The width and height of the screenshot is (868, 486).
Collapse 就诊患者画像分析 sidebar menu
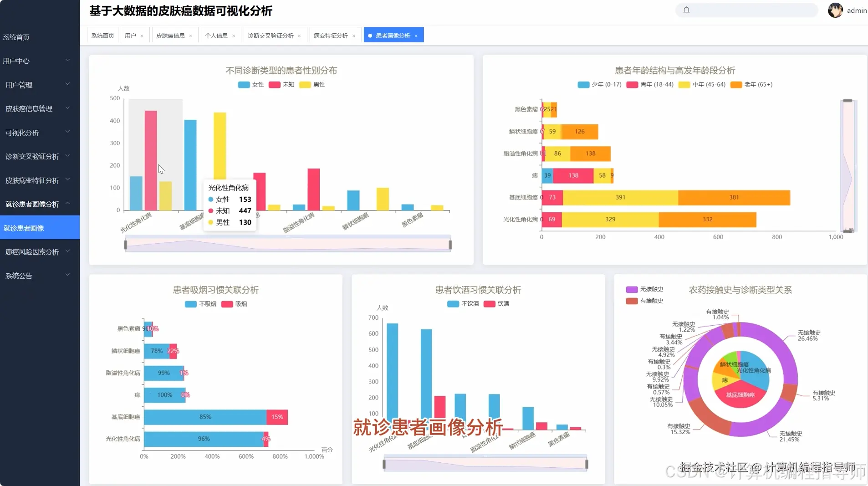pos(40,204)
